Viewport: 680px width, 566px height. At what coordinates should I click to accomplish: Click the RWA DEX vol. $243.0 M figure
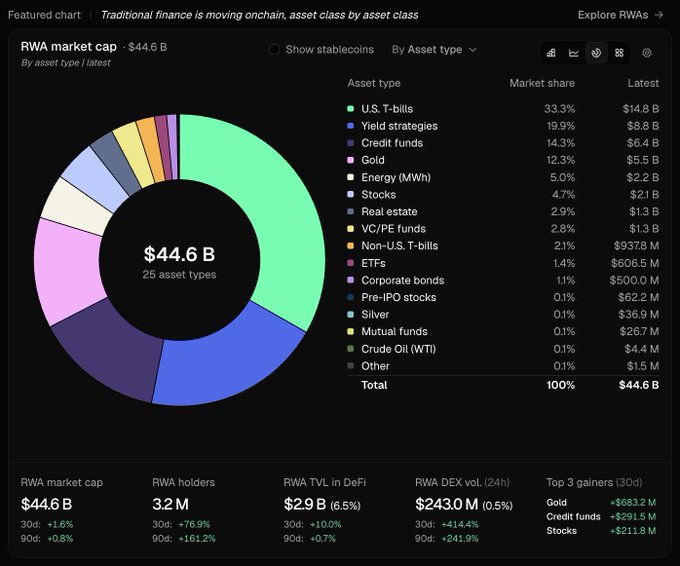(447, 504)
